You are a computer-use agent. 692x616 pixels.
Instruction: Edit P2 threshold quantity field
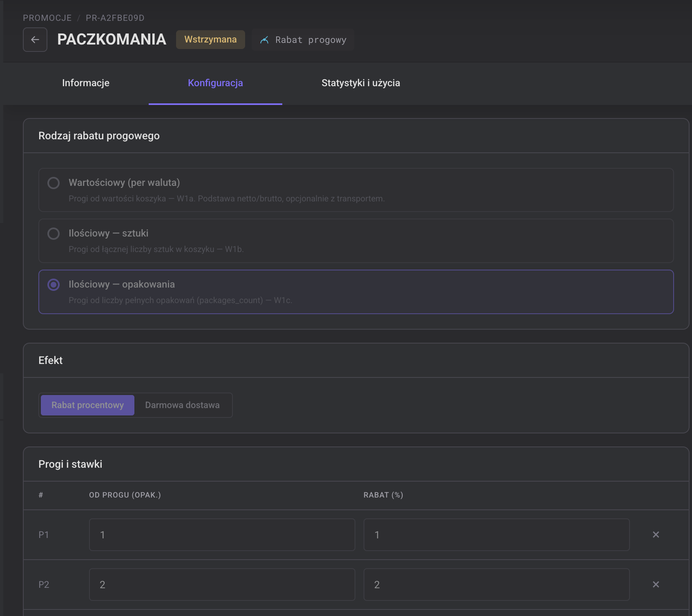(222, 585)
